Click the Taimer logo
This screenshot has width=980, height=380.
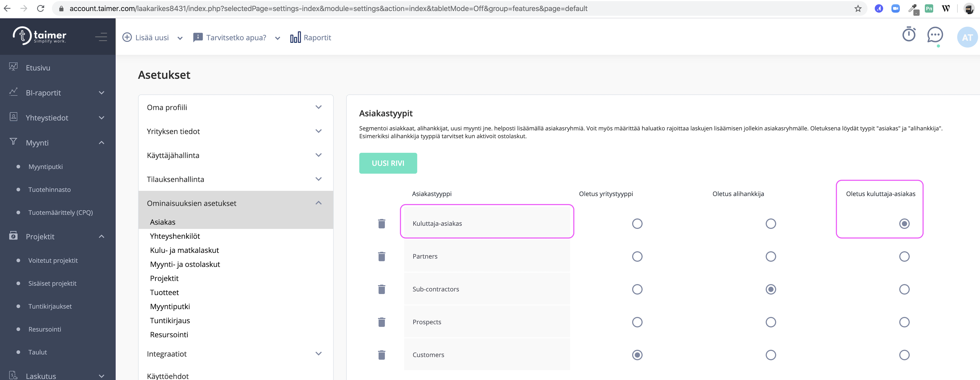(x=39, y=36)
